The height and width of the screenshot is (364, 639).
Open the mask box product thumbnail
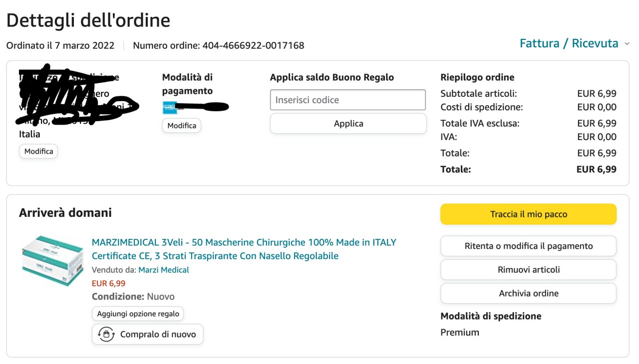click(x=52, y=260)
